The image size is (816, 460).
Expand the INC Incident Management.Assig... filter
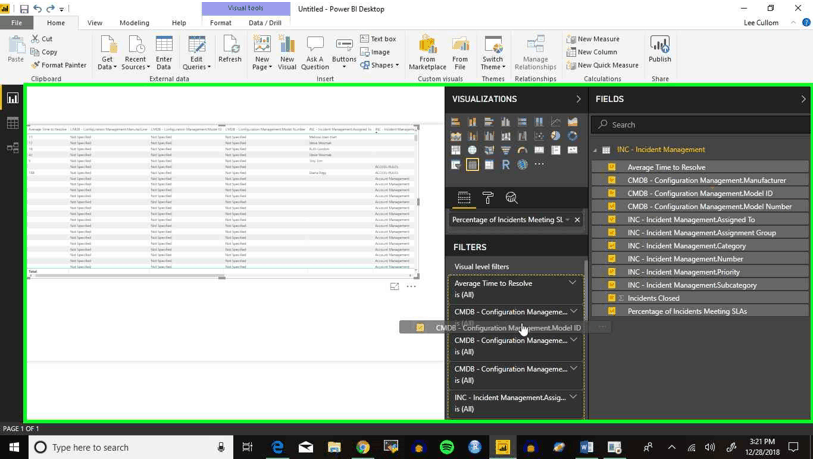[573, 397]
